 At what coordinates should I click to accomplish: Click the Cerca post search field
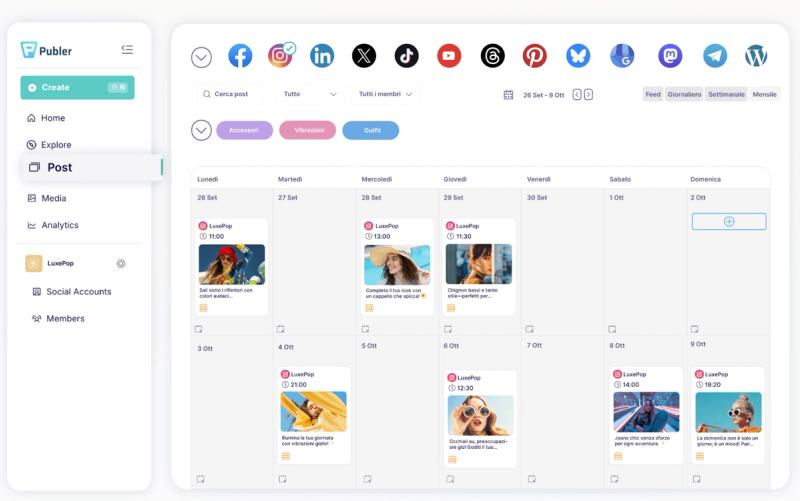[228, 94]
